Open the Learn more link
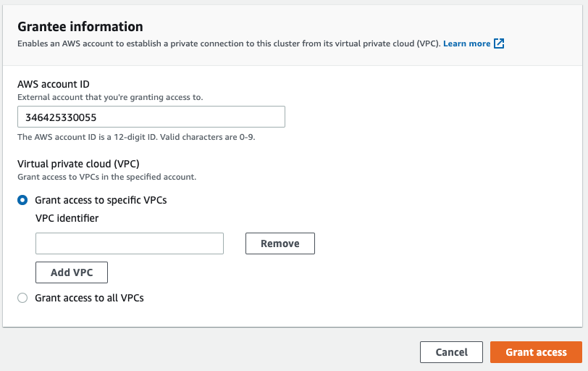Viewport: 588px width, 371px height. pos(466,43)
